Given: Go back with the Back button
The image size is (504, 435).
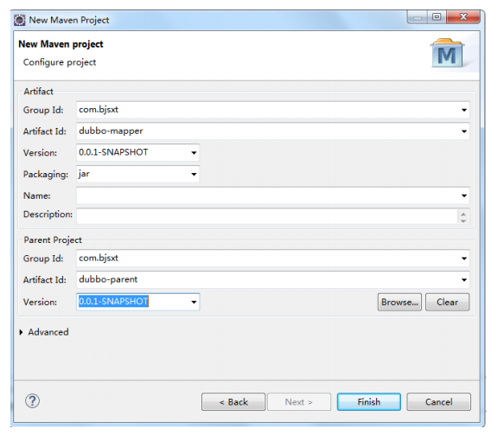Looking at the screenshot, I should tap(233, 402).
